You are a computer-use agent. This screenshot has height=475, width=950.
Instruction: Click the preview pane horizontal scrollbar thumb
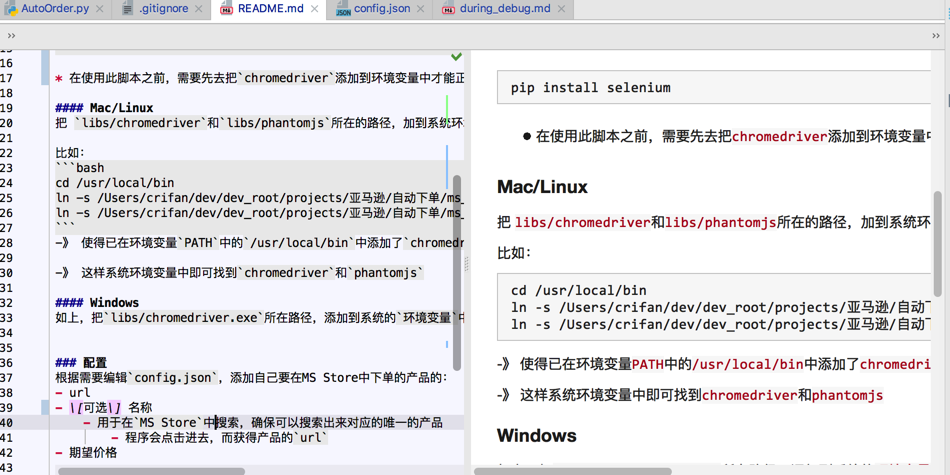573,471
